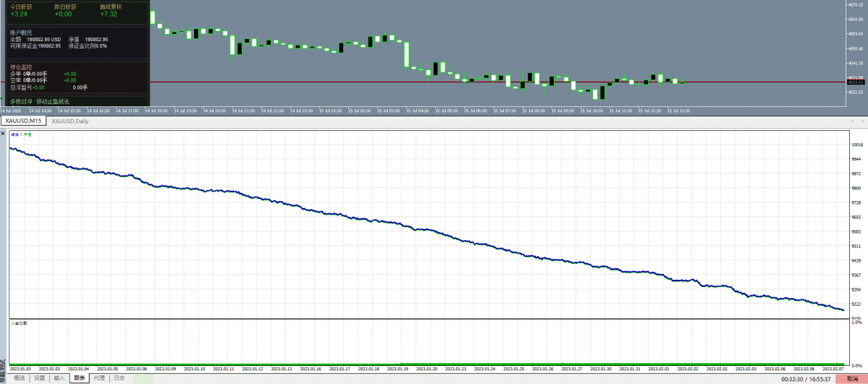Open the 设置 tester tab
This screenshot has height=384, width=868.
pos(39,378)
